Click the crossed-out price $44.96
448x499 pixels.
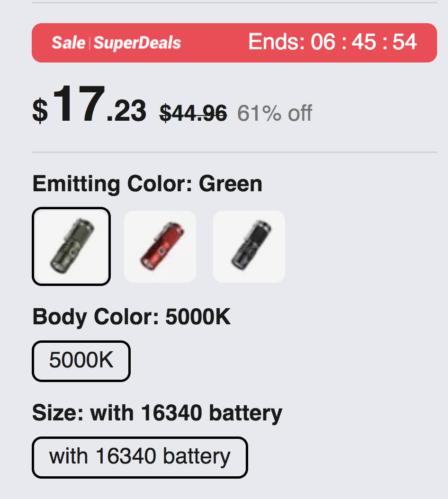point(193,113)
